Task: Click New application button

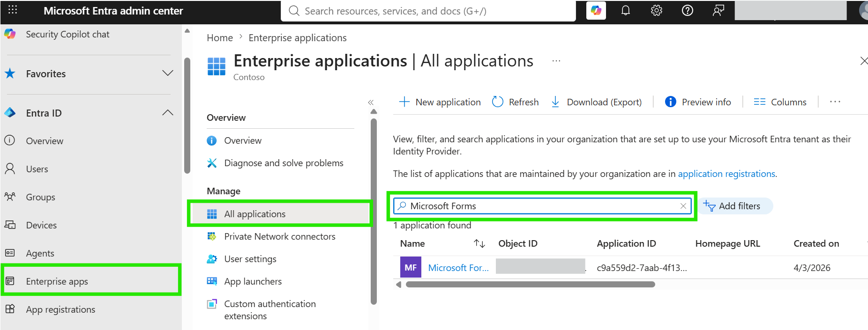Action: coord(440,102)
